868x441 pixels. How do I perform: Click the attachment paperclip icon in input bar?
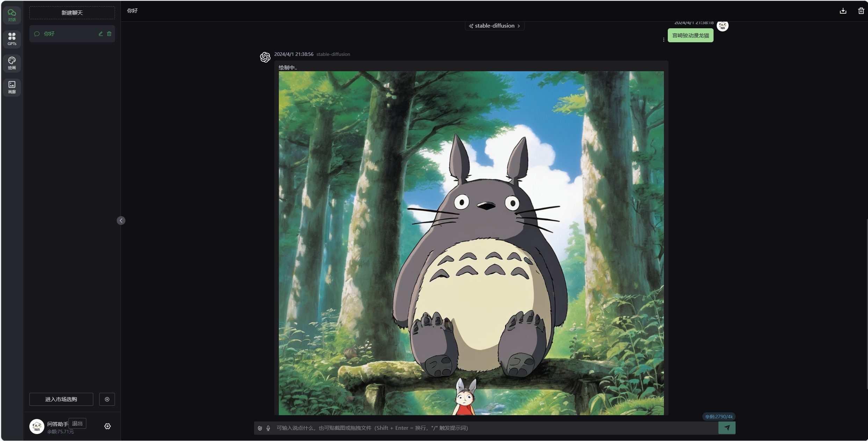(x=260, y=428)
